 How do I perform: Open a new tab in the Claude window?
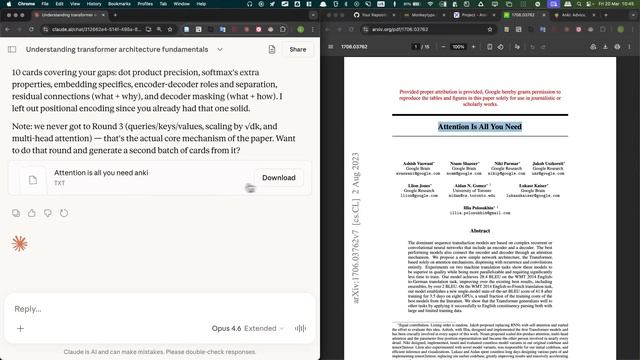click(115, 15)
